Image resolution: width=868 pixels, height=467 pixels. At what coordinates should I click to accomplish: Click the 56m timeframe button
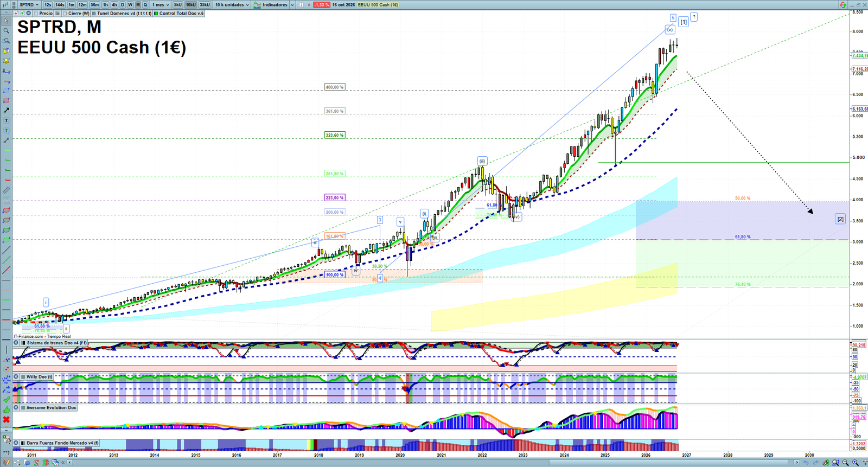(x=95, y=5)
